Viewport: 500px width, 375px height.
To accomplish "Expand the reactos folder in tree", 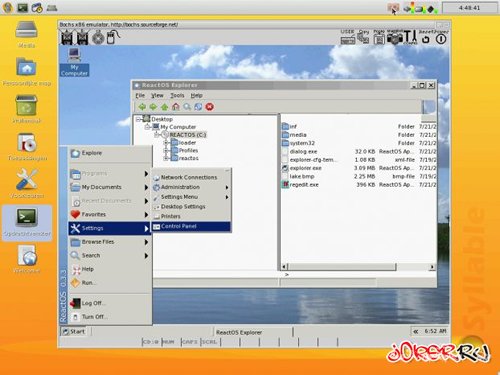I will coord(166,158).
